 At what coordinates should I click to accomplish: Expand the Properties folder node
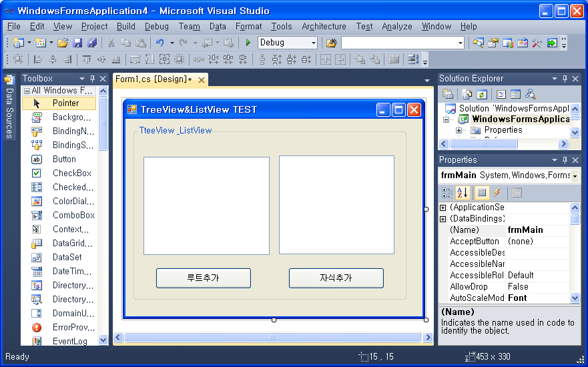coord(459,131)
